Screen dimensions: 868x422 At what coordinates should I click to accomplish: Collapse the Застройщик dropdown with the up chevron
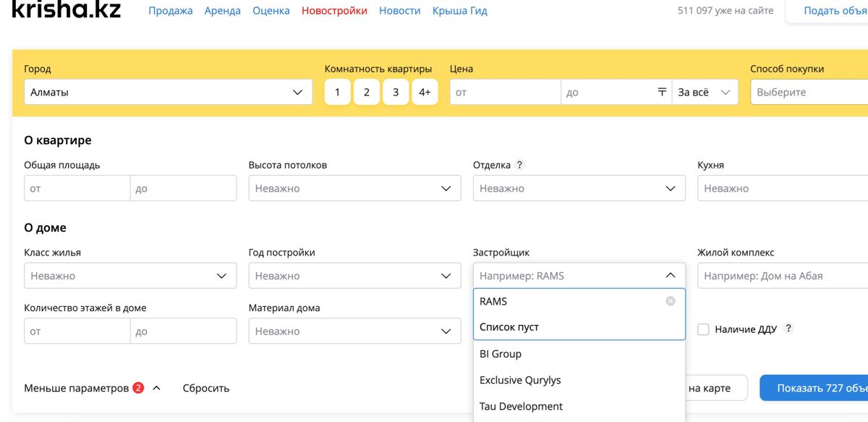point(670,276)
